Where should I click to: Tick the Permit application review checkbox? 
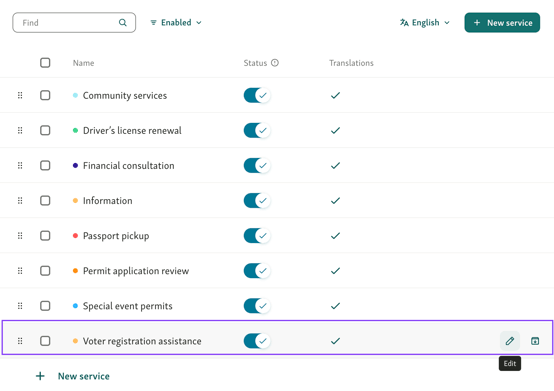(45, 271)
